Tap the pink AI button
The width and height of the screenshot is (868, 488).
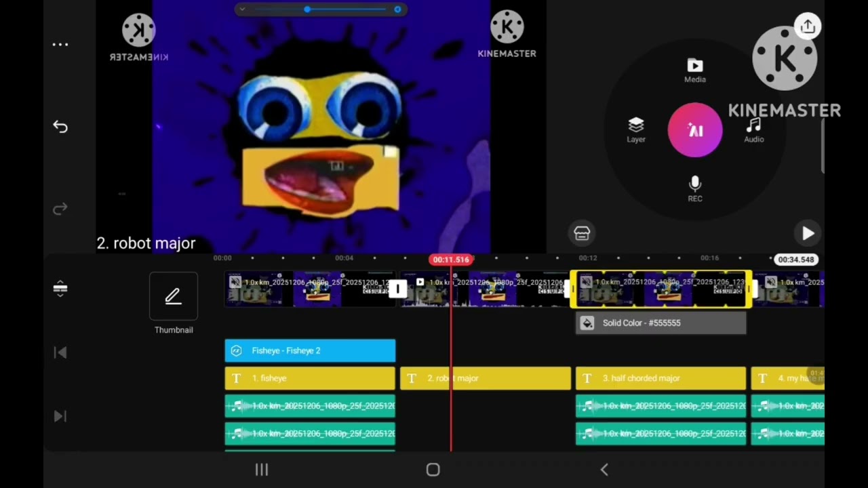click(x=695, y=130)
